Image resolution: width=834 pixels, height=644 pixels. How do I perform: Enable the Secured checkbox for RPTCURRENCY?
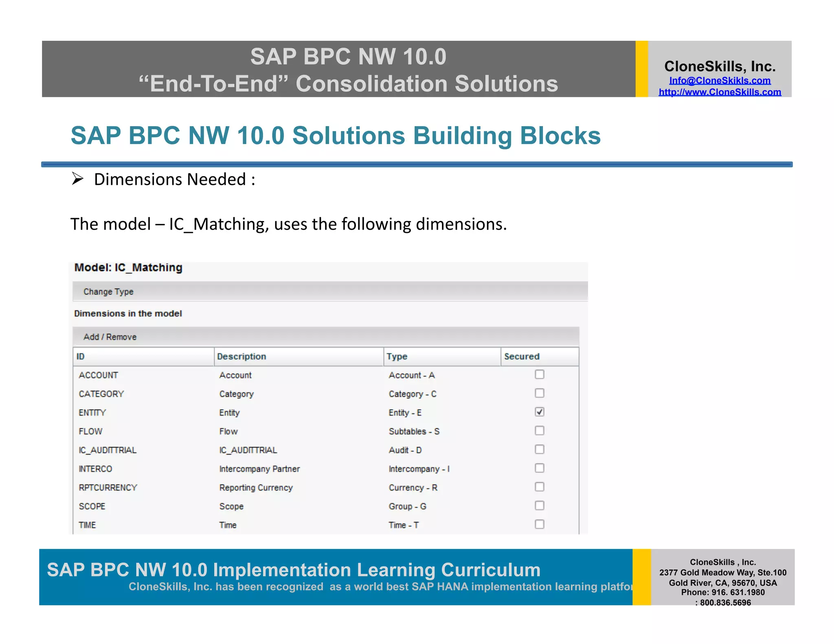click(x=539, y=487)
